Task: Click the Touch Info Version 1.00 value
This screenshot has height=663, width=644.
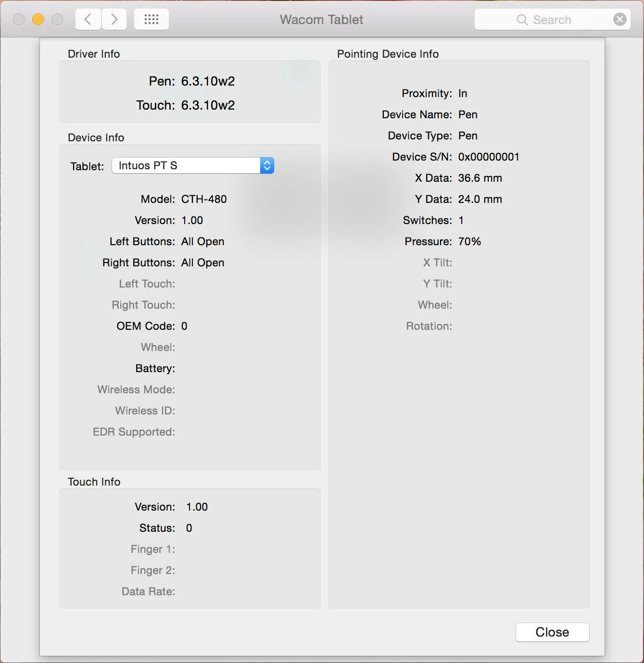Action: [x=197, y=507]
